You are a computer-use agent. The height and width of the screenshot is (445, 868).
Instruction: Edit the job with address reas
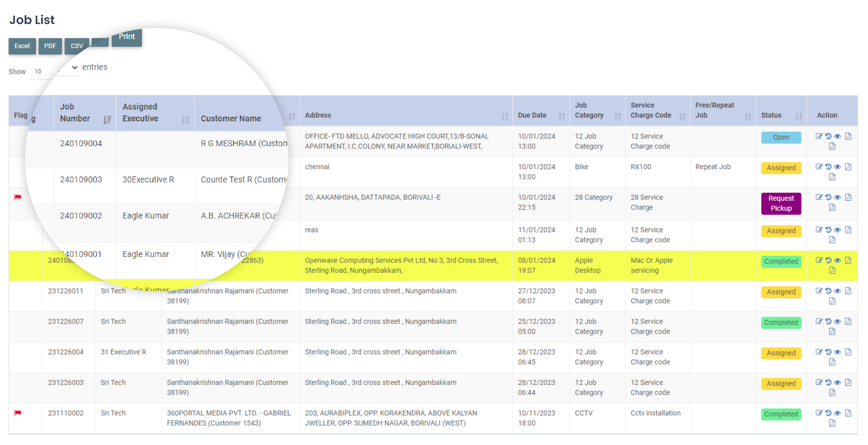pos(819,230)
